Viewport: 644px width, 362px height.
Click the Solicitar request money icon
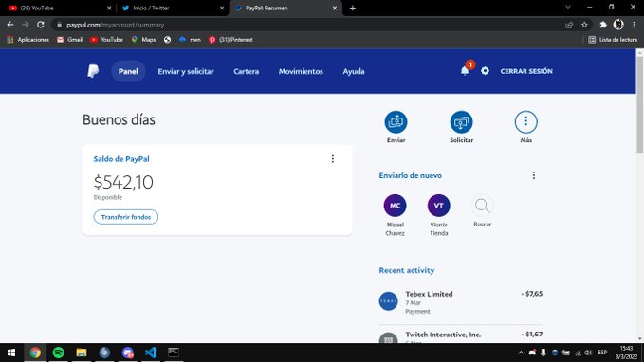(461, 122)
